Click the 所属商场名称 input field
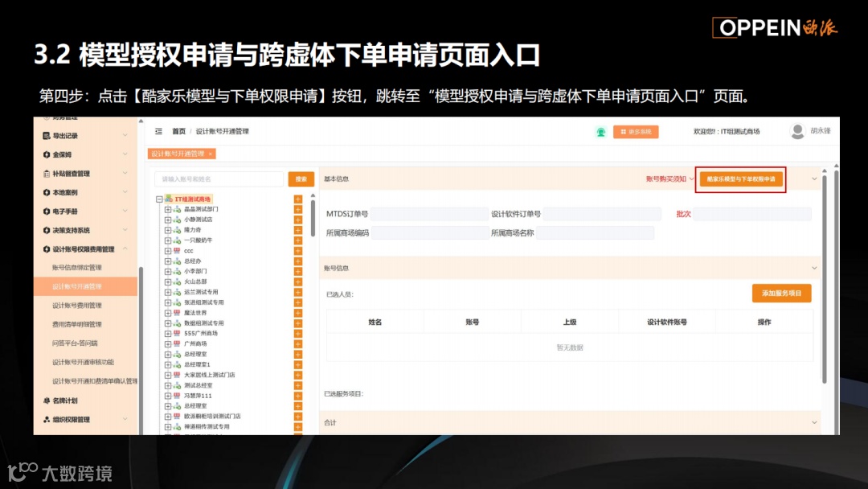 click(595, 232)
